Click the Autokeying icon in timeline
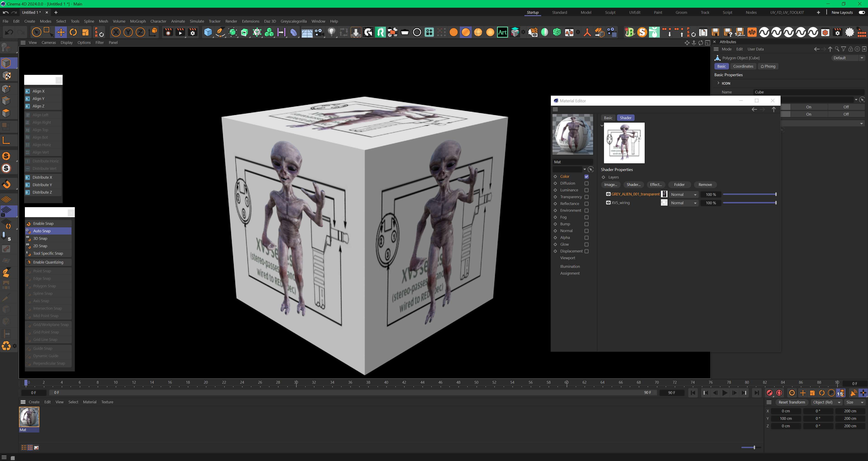The image size is (868, 461). click(x=779, y=392)
